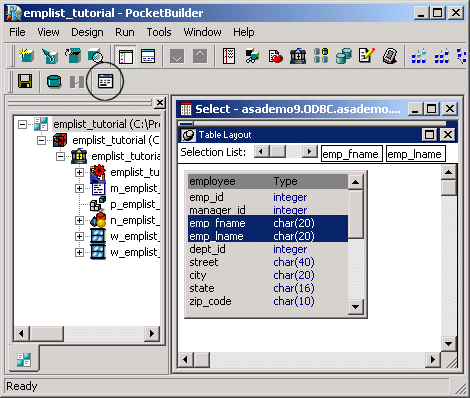Select the manager_id column row
470x398 pixels.
[x=268, y=210]
